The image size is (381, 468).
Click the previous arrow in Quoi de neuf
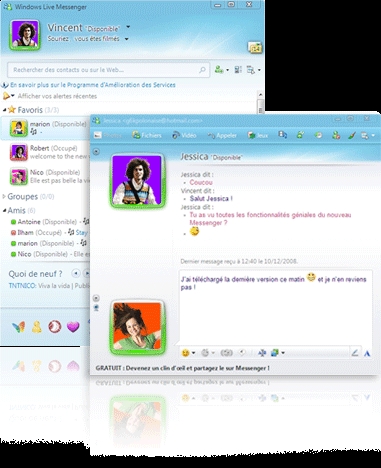pyautogui.click(x=76, y=274)
